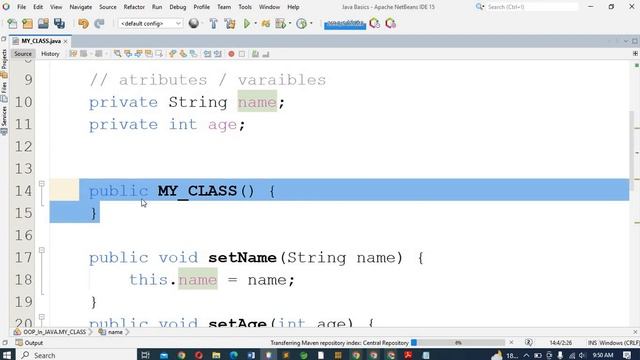The image size is (640, 360).
Task: Click red Start Macro Recording icon
Action: (x=231, y=54)
